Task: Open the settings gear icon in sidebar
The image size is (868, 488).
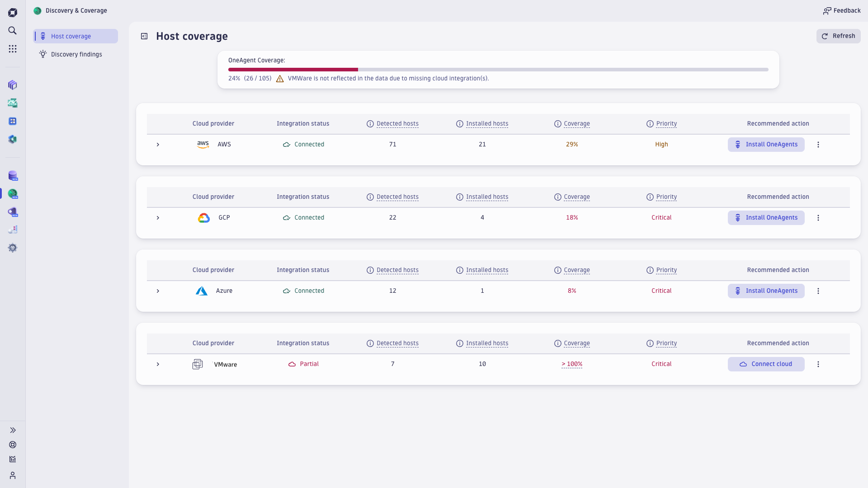Action: 12,248
